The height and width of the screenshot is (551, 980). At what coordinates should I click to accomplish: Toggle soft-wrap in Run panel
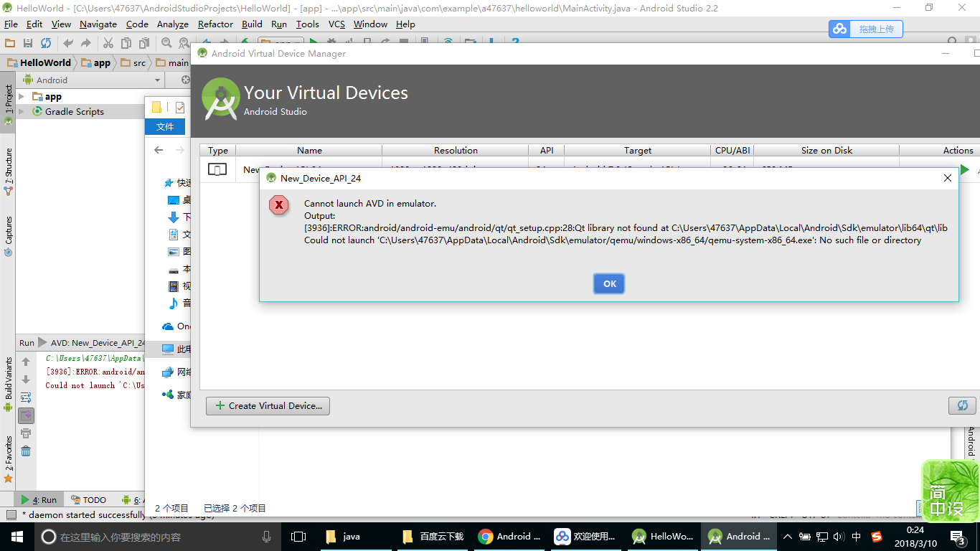tap(26, 397)
